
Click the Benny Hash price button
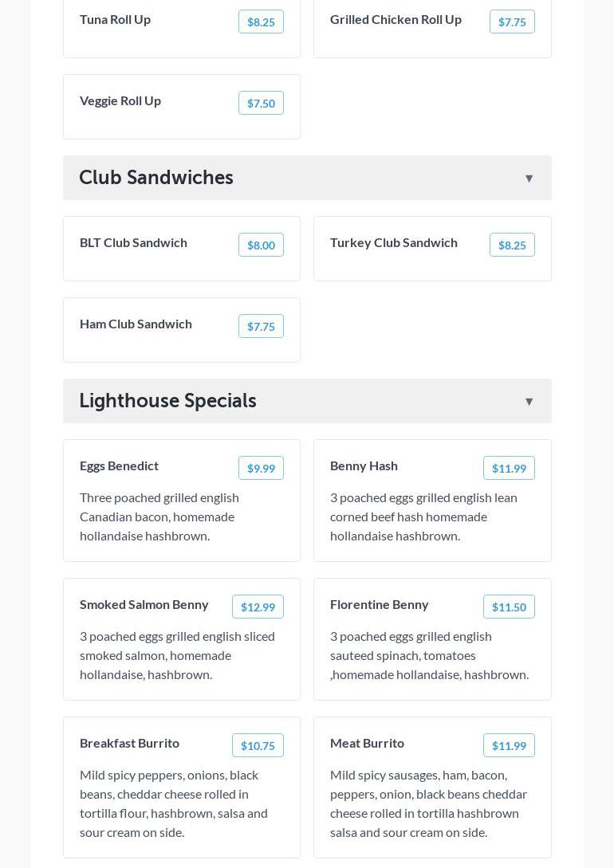[x=509, y=469]
